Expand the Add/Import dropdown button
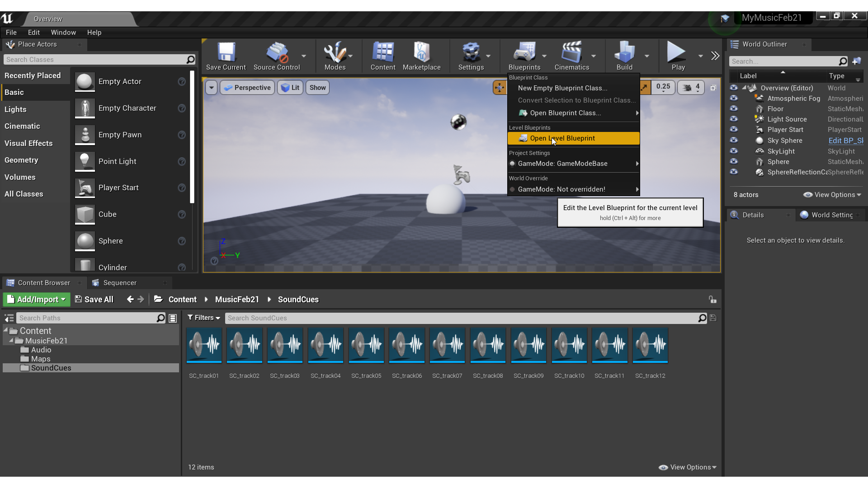This screenshot has width=868, height=488. pos(37,300)
